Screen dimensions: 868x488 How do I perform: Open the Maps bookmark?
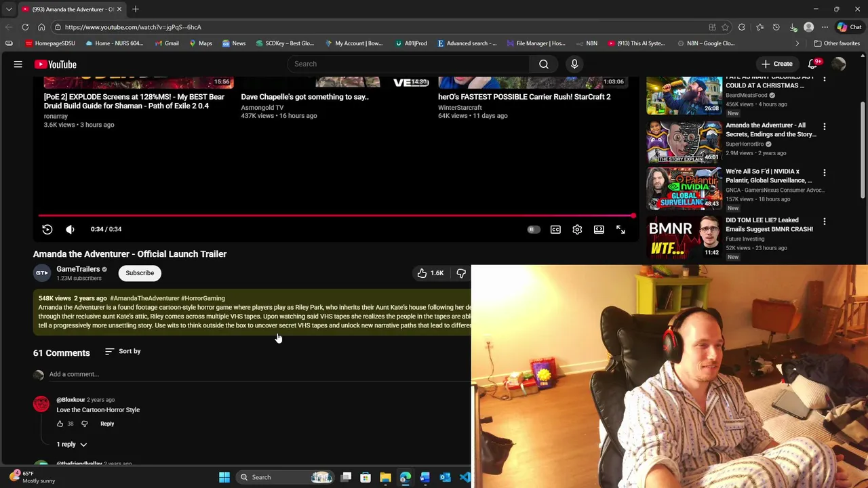tap(201, 43)
